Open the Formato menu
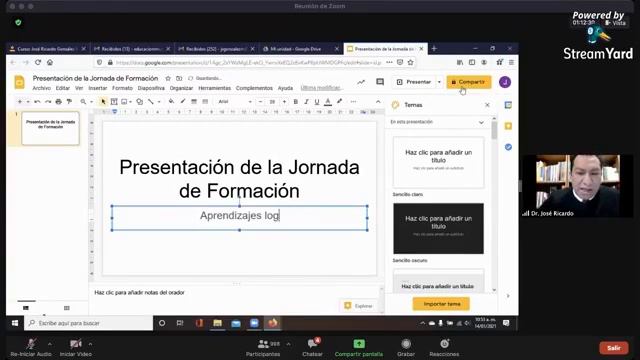 [x=122, y=88]
